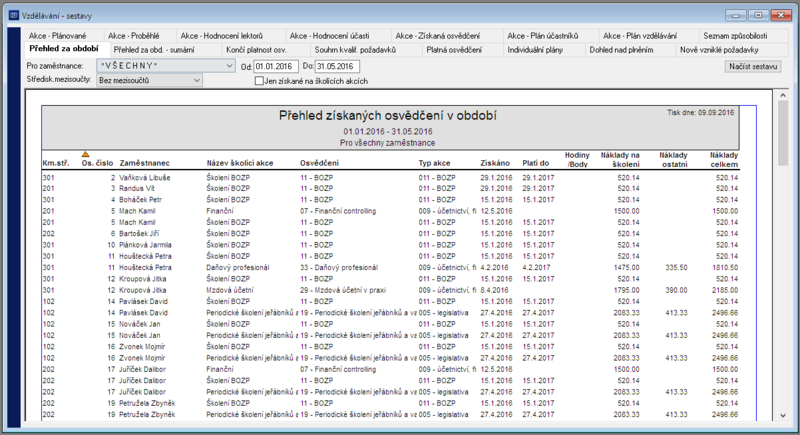Enable 'Jen získané na školicích akcích' checkbox
Screen dimensions: 800x435
coord(259,81)
